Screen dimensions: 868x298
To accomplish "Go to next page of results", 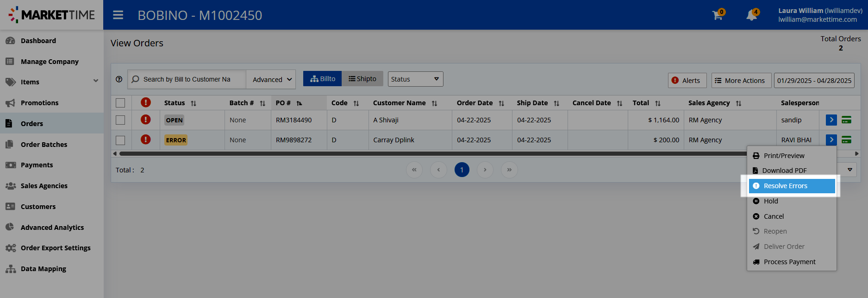I will click(x=485, y=170).
